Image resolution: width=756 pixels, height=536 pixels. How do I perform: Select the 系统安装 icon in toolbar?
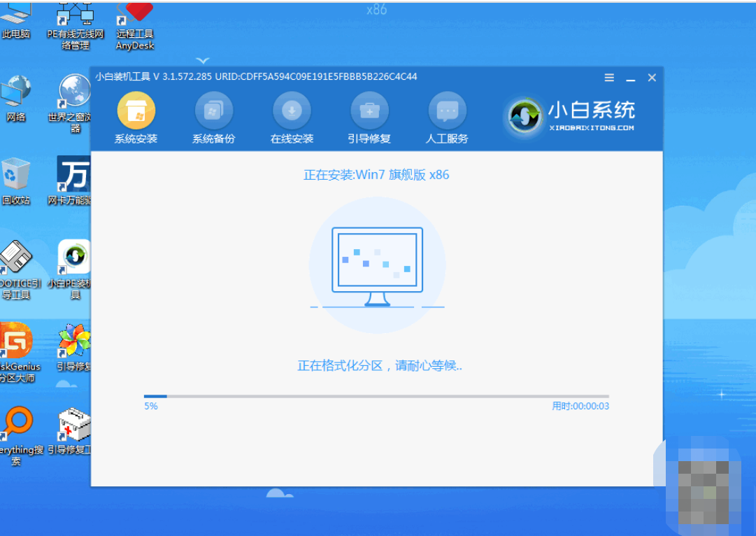tap(136, 111)
